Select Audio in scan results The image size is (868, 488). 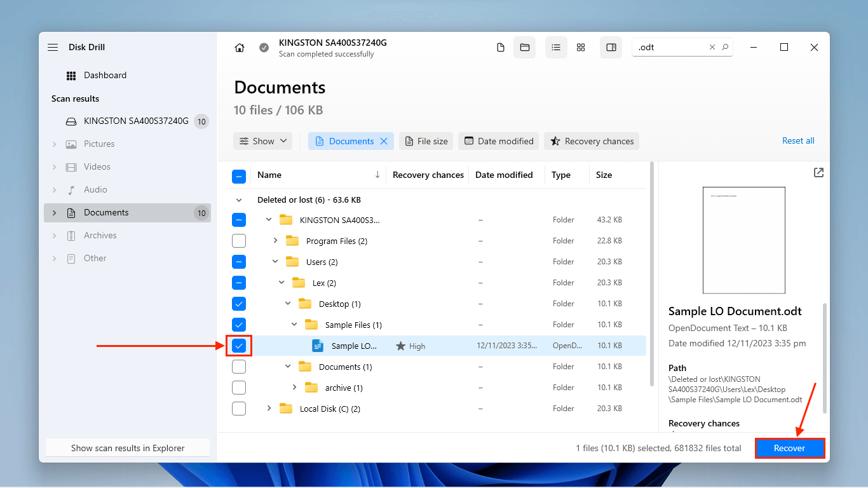click(x=127, y=190)
